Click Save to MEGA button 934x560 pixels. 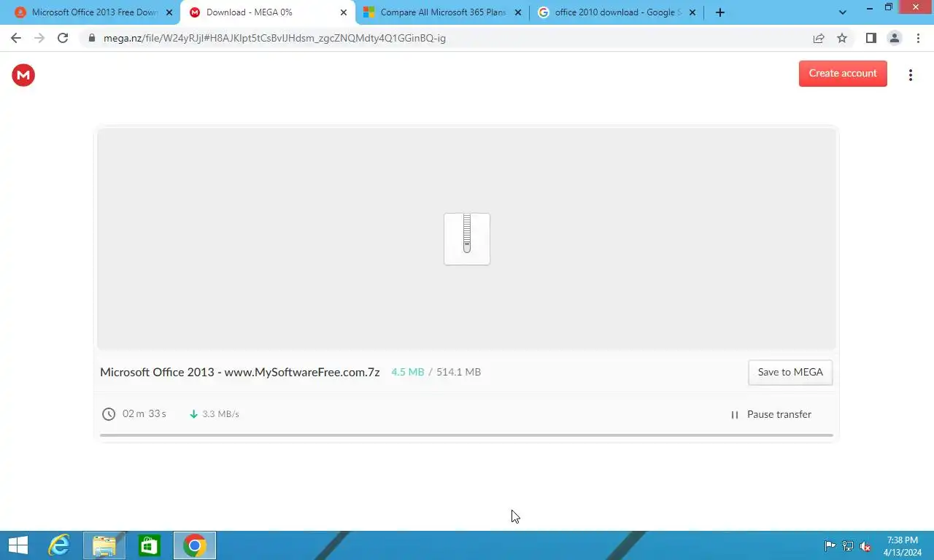point(790,372)
